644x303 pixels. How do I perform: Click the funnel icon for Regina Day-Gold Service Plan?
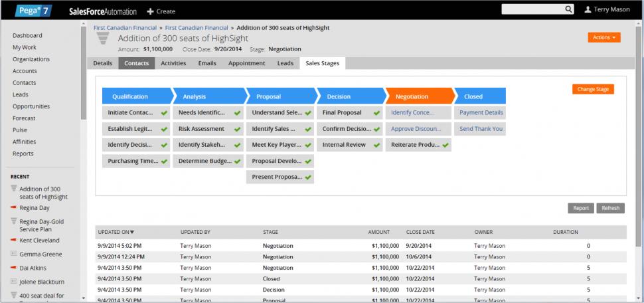click(x=13, y=221)
